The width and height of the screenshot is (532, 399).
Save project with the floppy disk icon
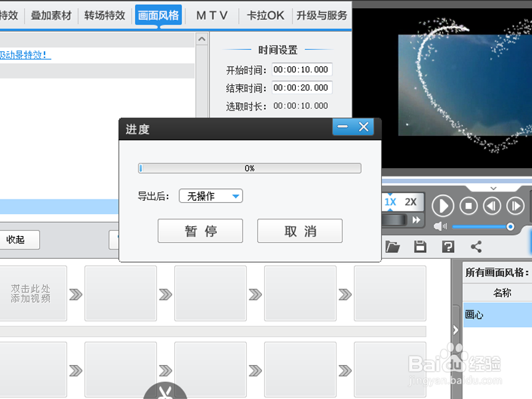point(420,247)
